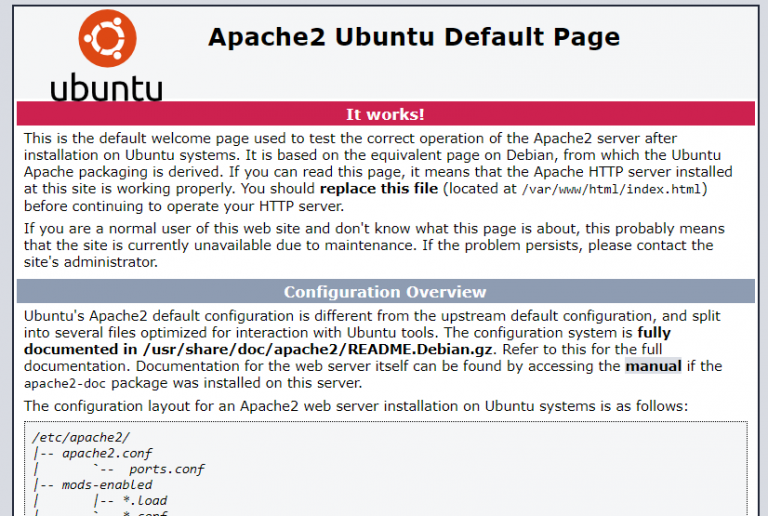Select ports.conf in the layout tree
Image resolution: width=768 pixels, height=516 pixels.
(167, 469)
